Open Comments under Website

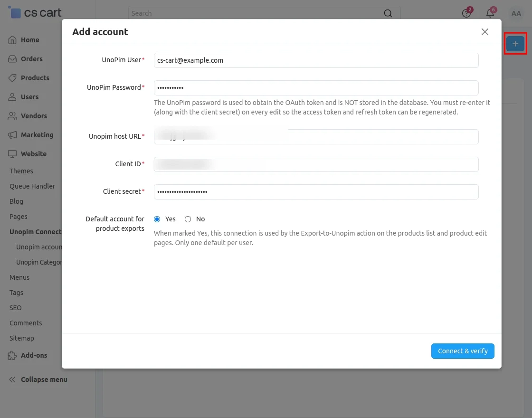26,323
